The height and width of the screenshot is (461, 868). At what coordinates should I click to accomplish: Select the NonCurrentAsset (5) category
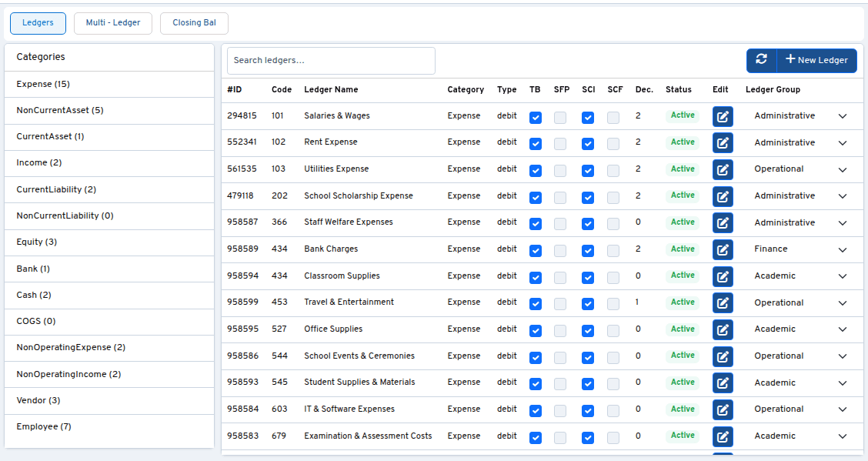coord(109,110)
